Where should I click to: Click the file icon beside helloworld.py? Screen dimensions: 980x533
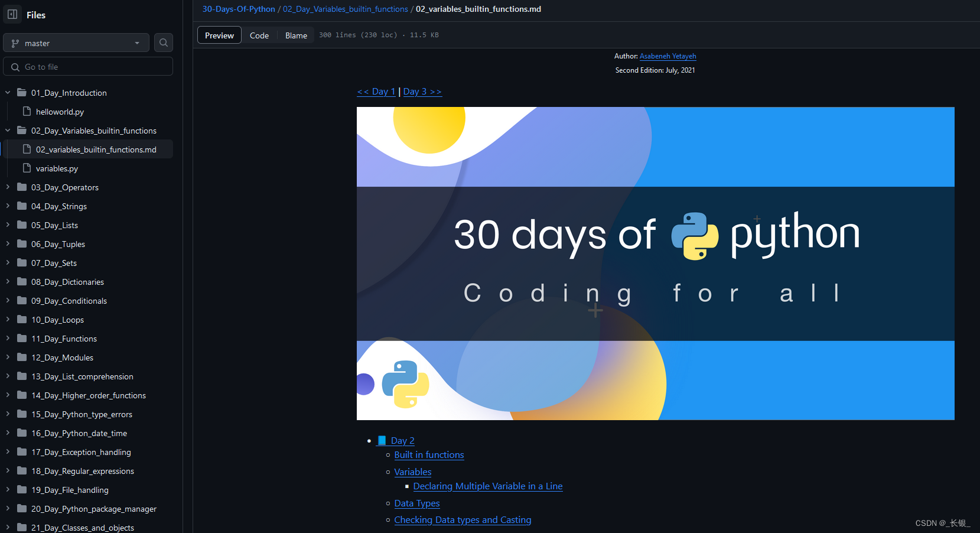tap(27, 111)
